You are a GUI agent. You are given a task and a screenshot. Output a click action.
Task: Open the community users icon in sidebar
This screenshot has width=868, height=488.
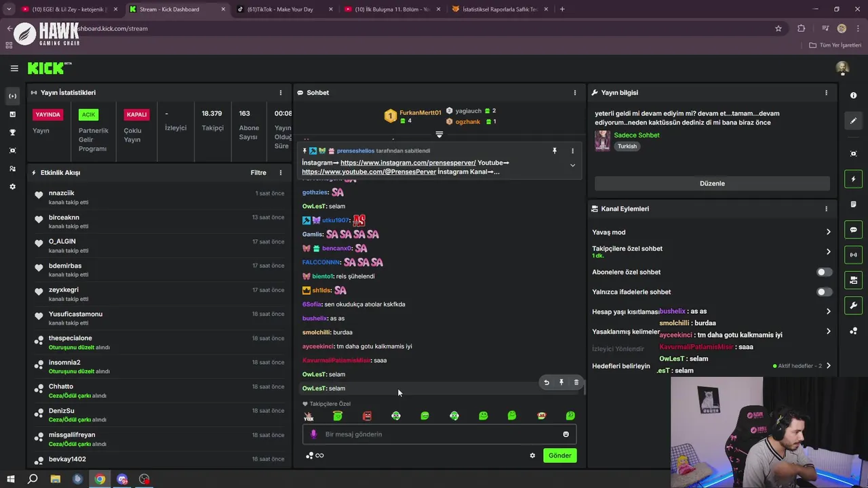point(12,169)
